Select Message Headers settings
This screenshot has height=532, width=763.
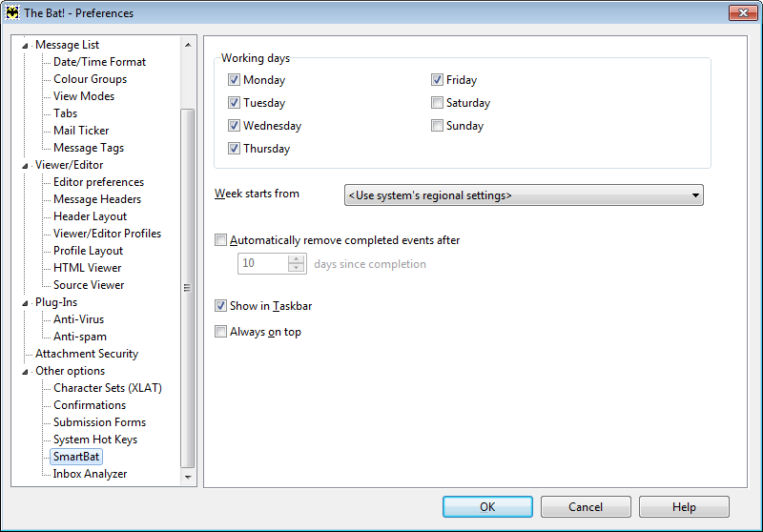(97, 199)
